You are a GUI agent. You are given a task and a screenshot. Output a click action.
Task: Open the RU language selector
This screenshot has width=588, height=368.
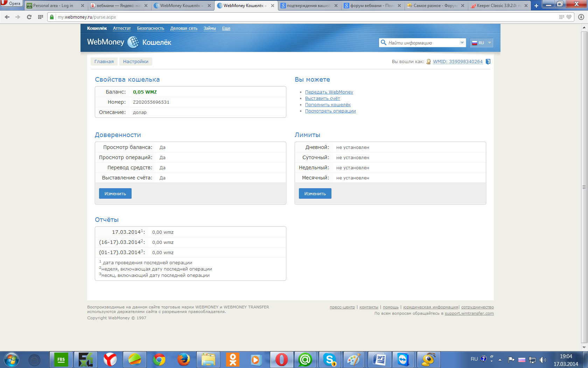point(482,43)
